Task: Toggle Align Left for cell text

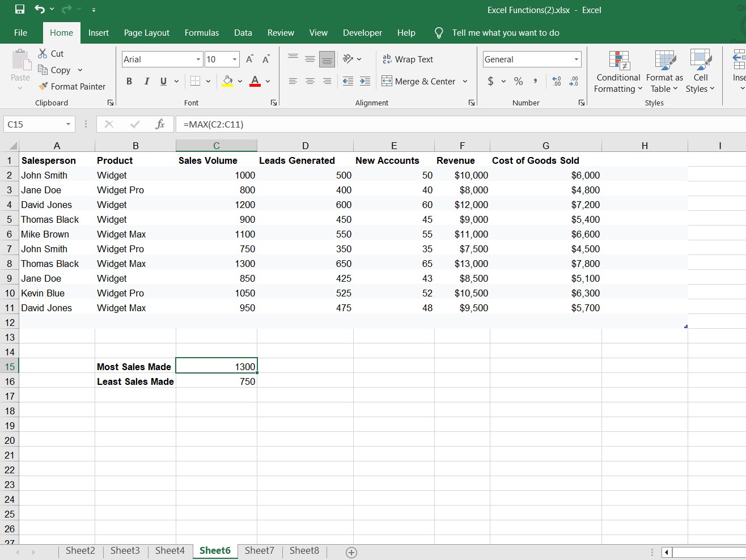Action: pyautogui.click(x=293, y=81)
